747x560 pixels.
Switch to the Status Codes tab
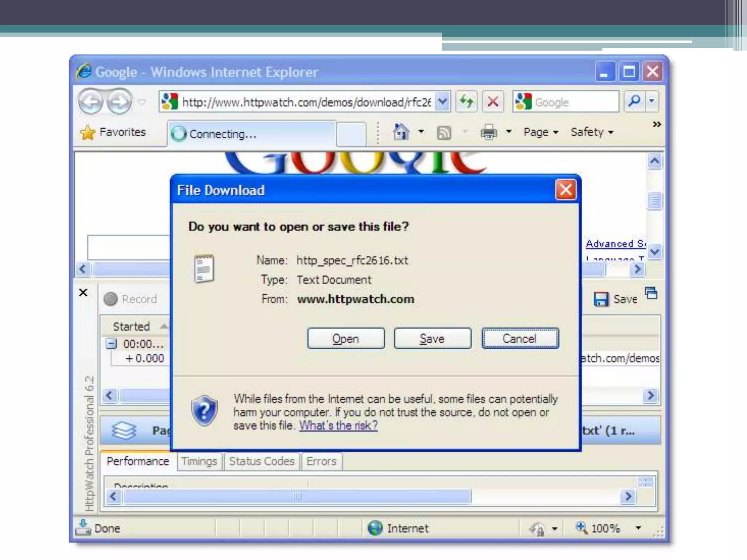tap(262, 461)
